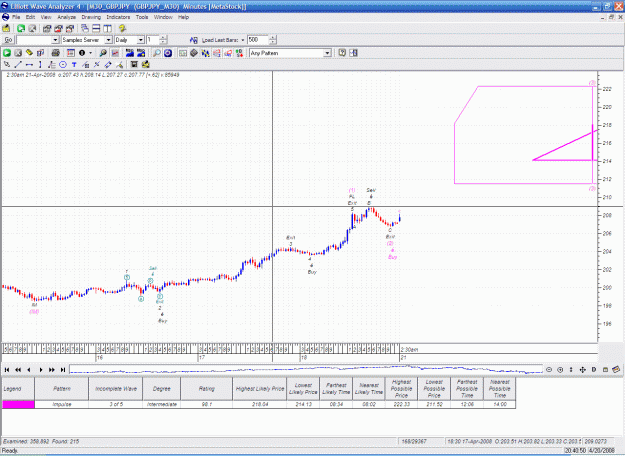625x456 pixels.
Task: Select the trend line drawing tool
Action: pos(18,64)
